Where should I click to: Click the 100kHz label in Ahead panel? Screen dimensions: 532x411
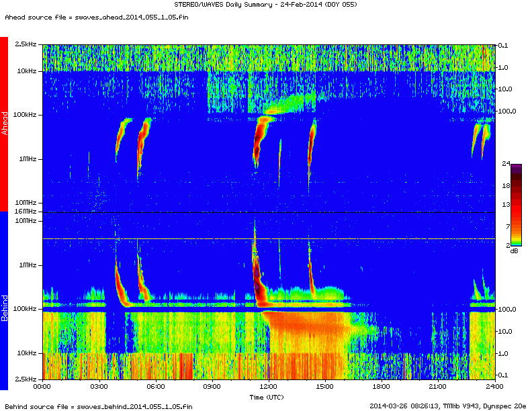[25, 115]
